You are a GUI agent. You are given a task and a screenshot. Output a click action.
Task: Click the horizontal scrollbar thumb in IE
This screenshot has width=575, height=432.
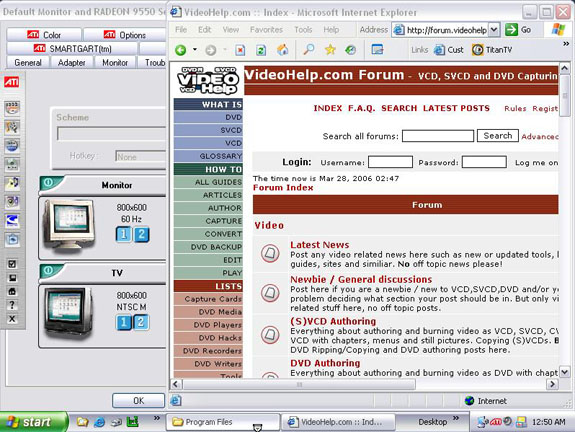299,384
